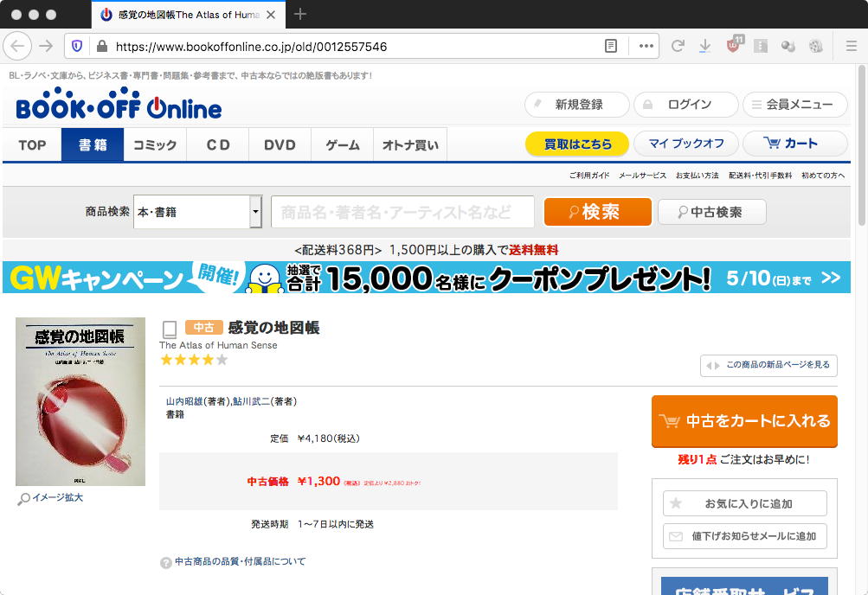Reload the page with refresh icon

[678, 46]
